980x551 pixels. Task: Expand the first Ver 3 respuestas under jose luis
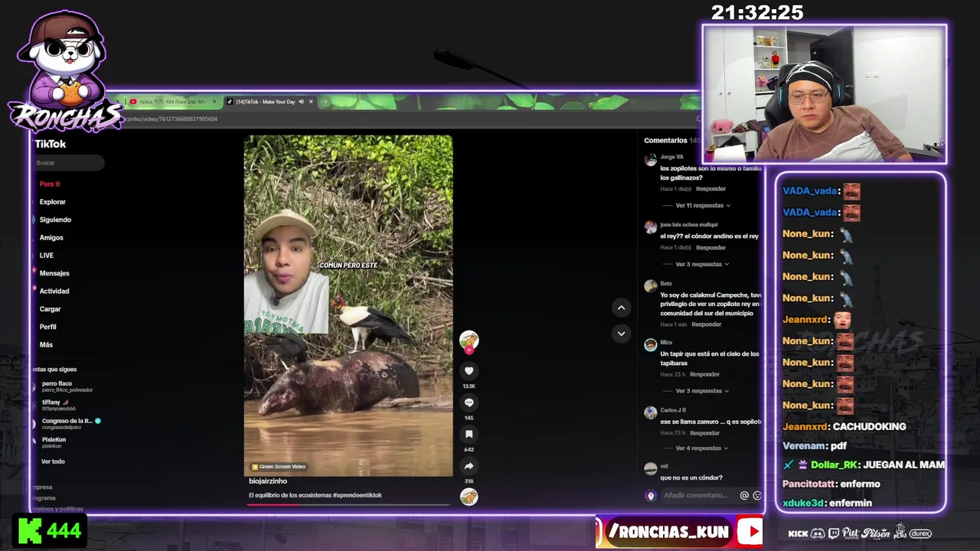(x=701, y=264)
